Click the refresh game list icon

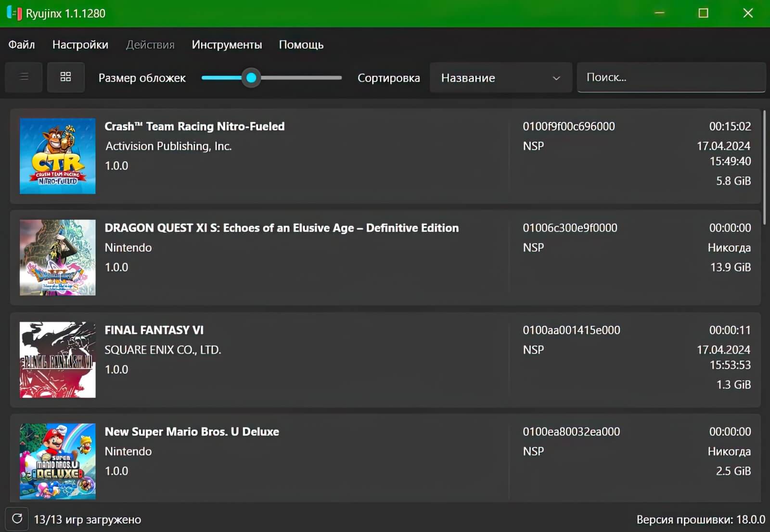click(17, 519)
